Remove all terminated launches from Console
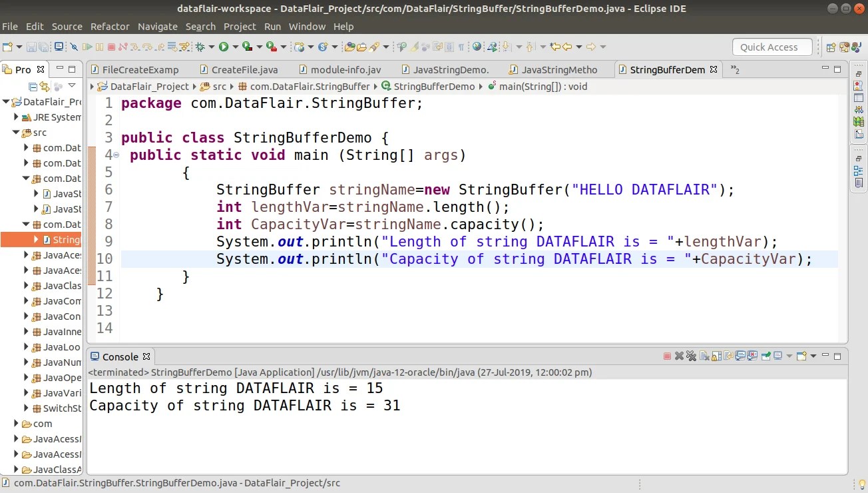The image size is (868, 493). click(691, 356)
